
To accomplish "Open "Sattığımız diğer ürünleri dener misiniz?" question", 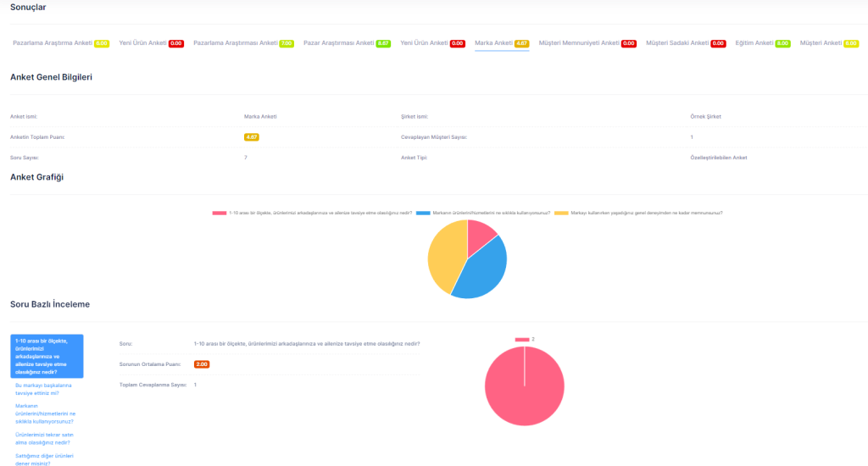I will (x=44, y=459).
